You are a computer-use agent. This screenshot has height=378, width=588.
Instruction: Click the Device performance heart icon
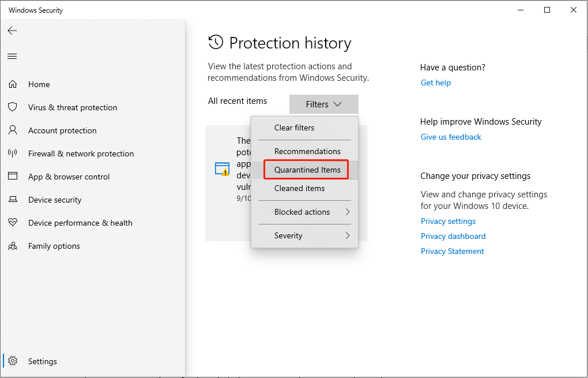click(x=13, y=222)
